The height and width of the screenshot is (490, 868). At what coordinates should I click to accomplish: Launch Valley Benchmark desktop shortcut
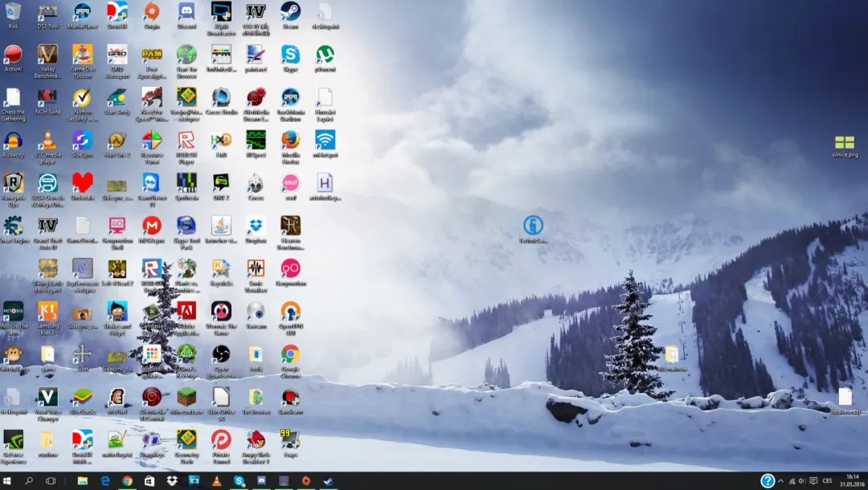(47, 61)
